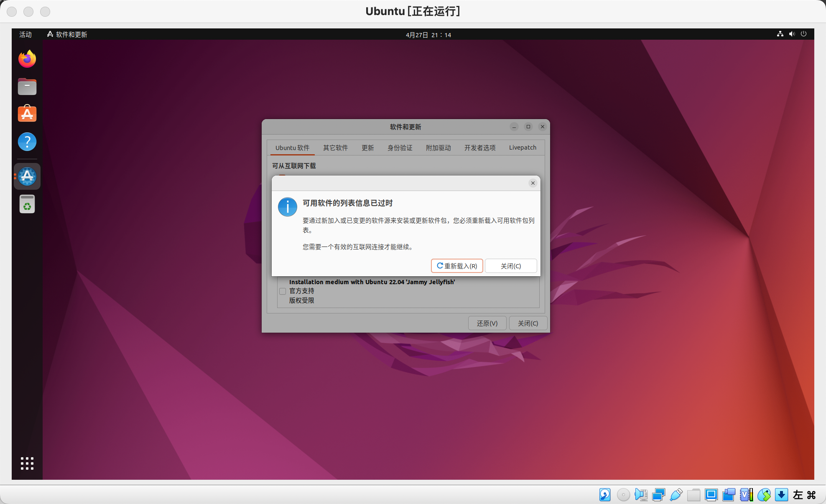Click the 软件和更新 window title bar

(x=405, y=127)
